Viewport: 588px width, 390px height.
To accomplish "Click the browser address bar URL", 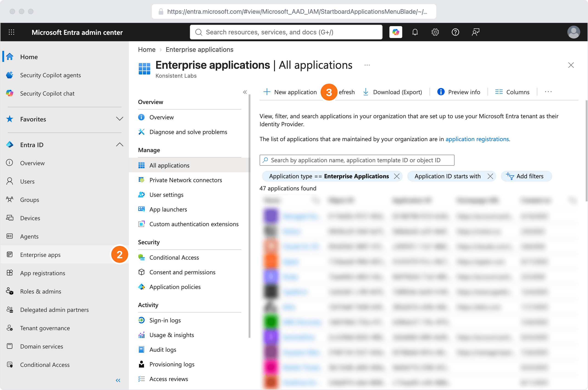I will click(294, 11).
